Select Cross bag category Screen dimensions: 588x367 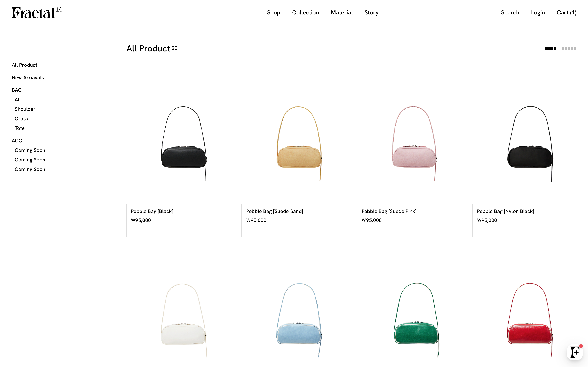pos(21,119)
